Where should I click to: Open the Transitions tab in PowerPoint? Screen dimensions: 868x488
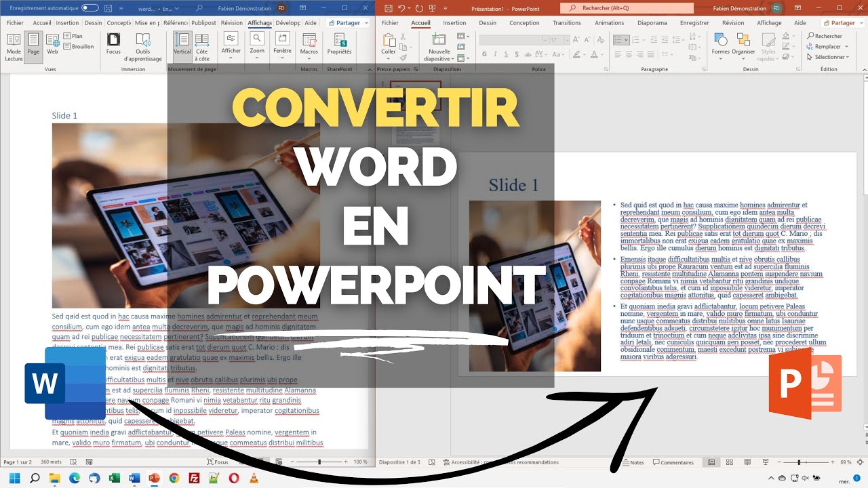point(567,22)
